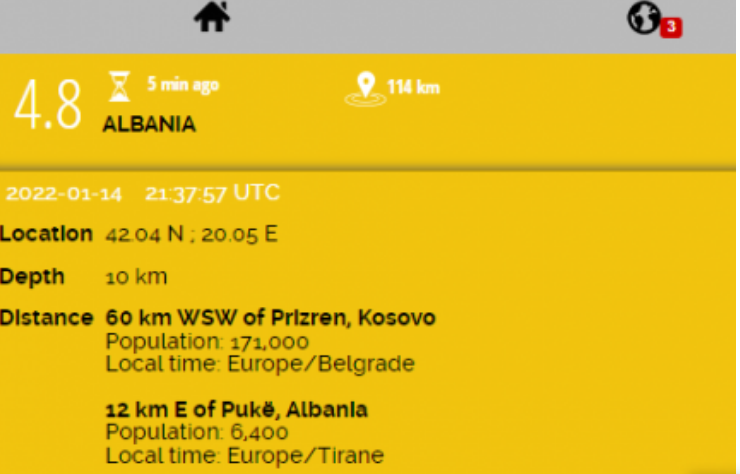Click the hourglass elapsed-time icon
This screenshot has height=474, width=740.
pos(120,87)
